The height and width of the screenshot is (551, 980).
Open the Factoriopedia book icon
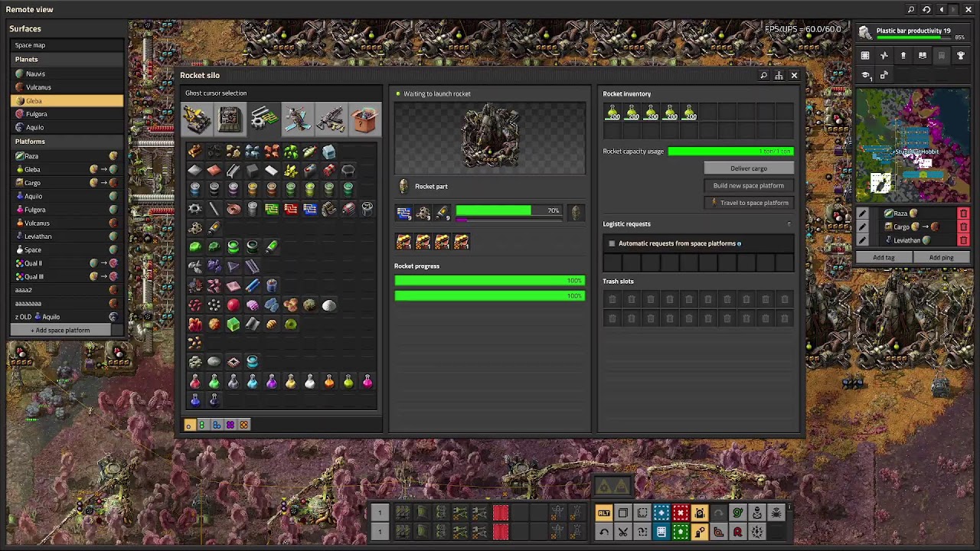click(923, 55)
